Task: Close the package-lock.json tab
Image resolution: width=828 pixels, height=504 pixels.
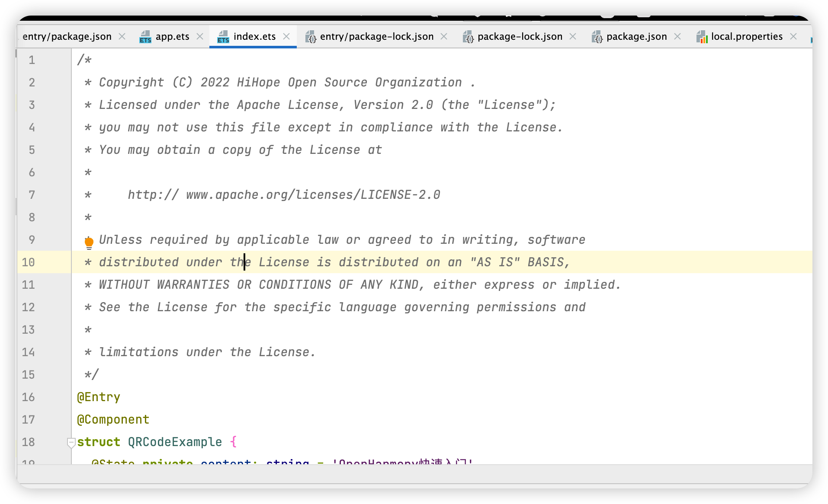Action: [x=573, y=37]
